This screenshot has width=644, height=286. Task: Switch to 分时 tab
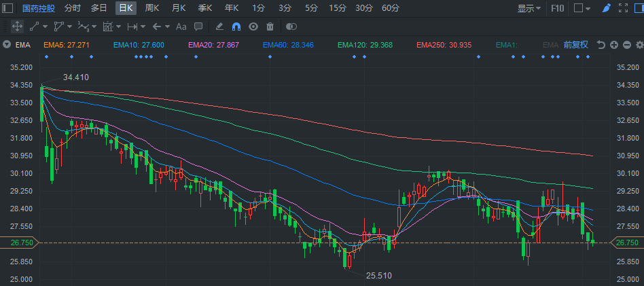pyautogui.click(x=73, y=7)
